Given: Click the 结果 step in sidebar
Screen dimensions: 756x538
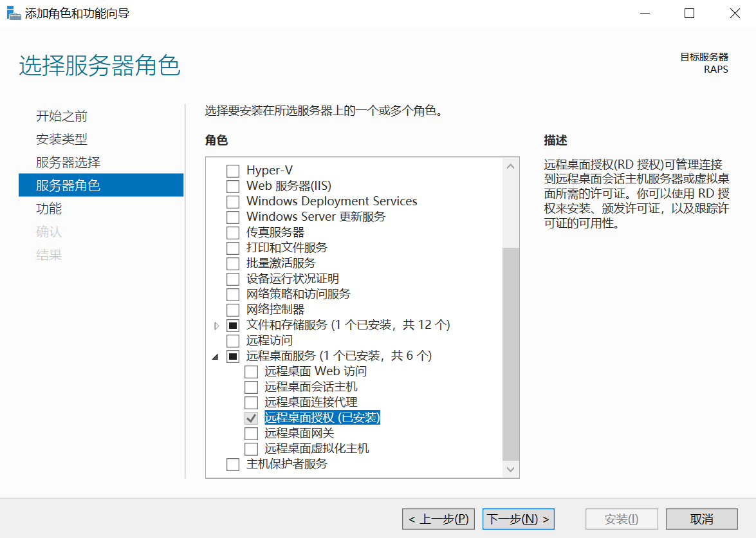Looking at the screenshot, I should pos(49,255).
